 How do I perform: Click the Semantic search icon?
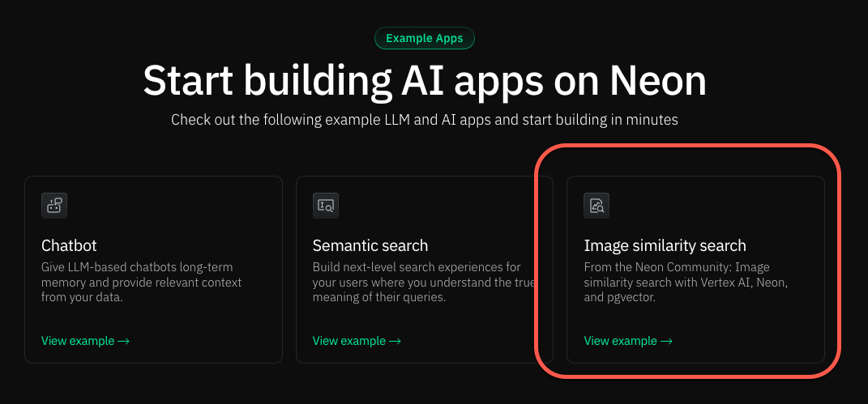[x=326, y=206]
